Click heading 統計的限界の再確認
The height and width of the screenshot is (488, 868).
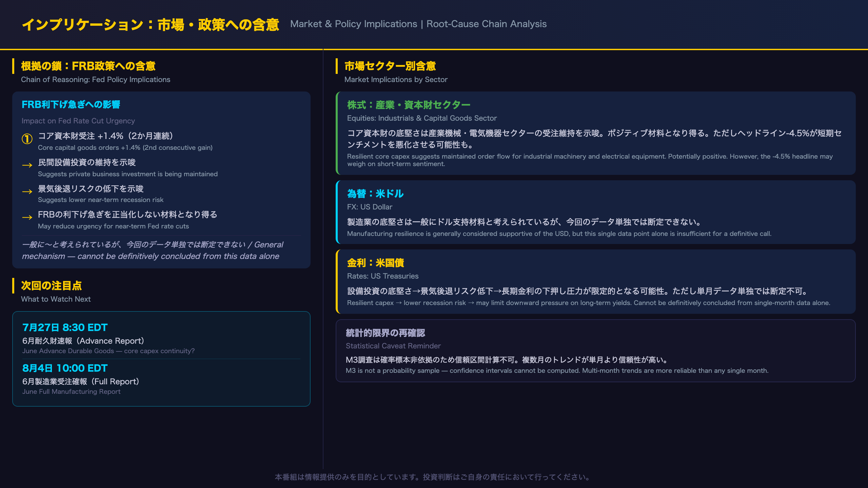point(385,333)
